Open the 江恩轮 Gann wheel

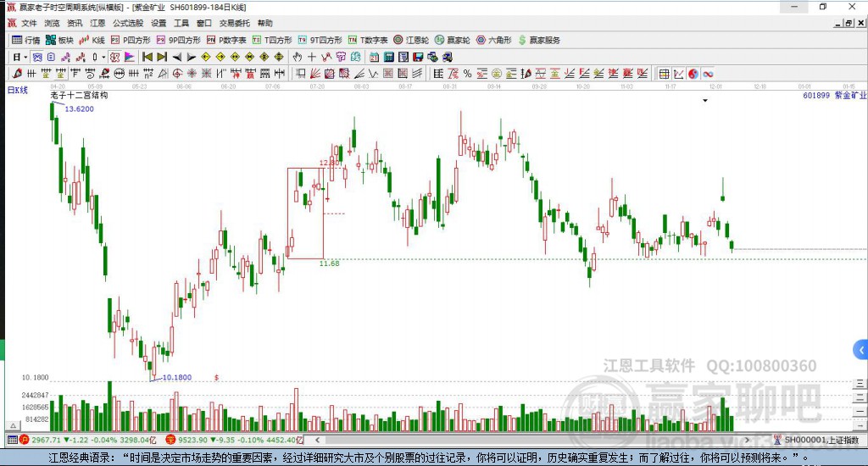click(411, 40)
